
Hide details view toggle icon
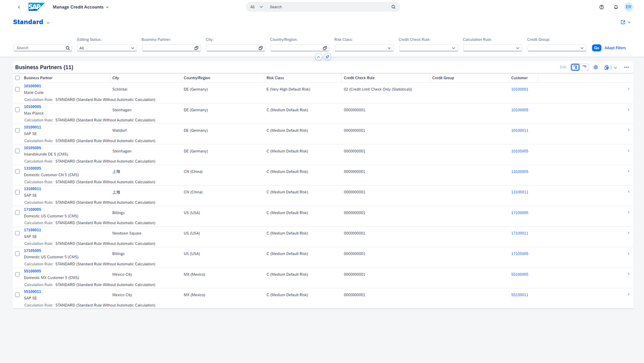click(585, 67)
